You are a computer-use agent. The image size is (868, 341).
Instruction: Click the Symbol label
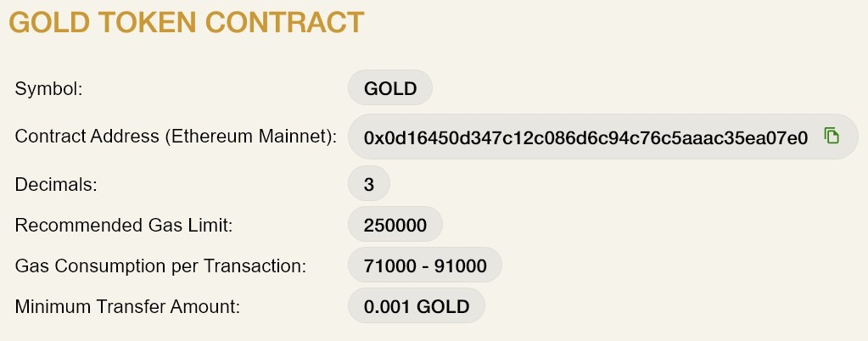48,89
